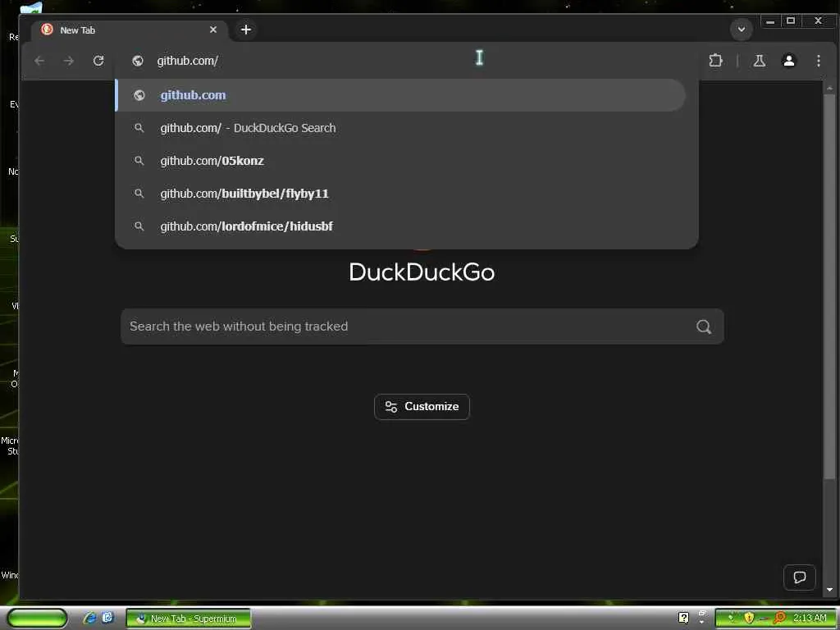The image size is (840, 630).
Task: Click the address bar containing github.com/
Action: click(407, 61)
